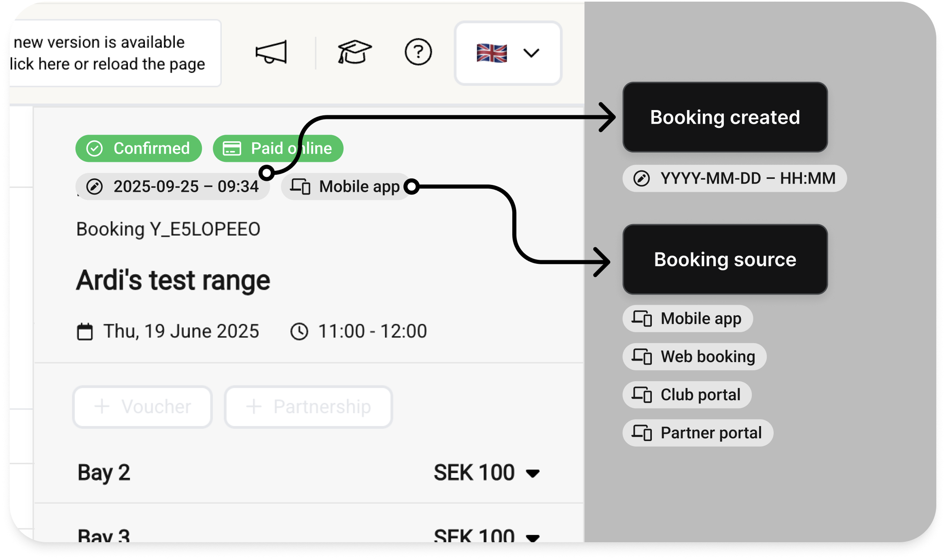Click the calendar icon beside the booking date
This screenshot has height=560, width=946.
pyautogui.click(x=85, y=331)
